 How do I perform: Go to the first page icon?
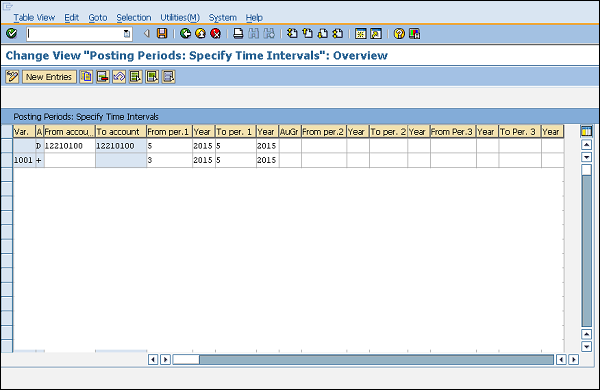coord(292,34)
